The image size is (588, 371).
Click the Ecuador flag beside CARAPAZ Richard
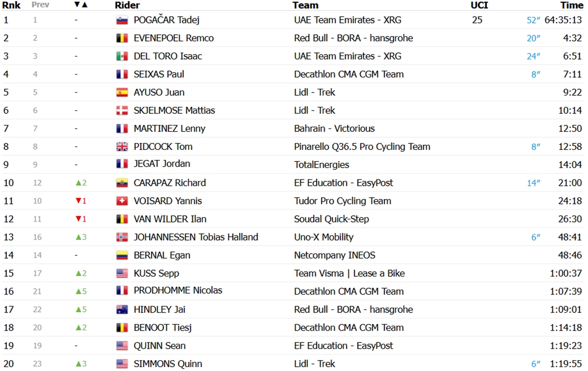pyautogui.click(x=122, y=183)
